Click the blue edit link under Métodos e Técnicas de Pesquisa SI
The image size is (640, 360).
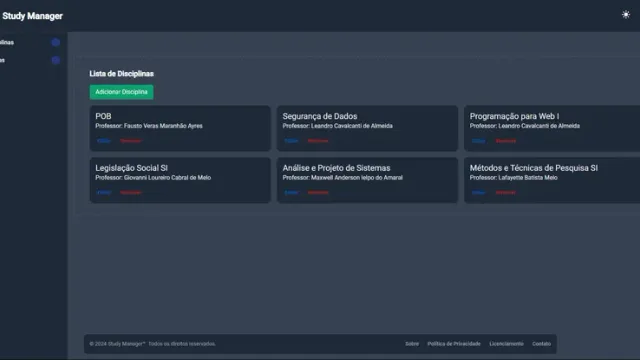[478, 192]
